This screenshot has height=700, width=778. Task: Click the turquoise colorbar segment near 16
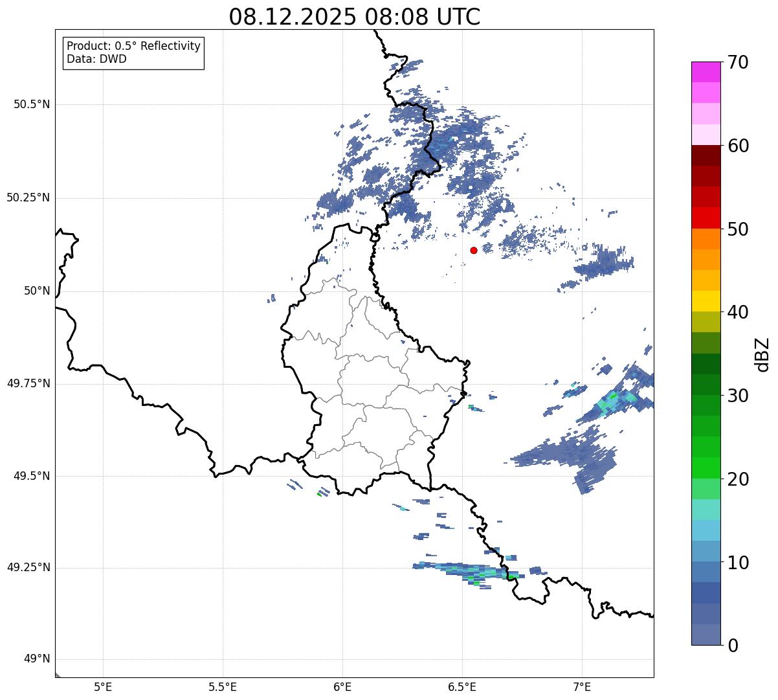[706, 510]
